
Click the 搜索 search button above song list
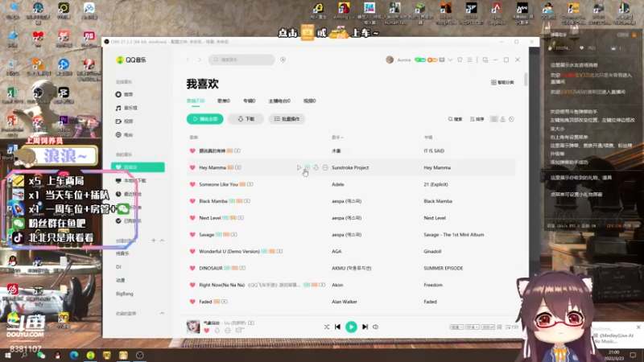455,119
